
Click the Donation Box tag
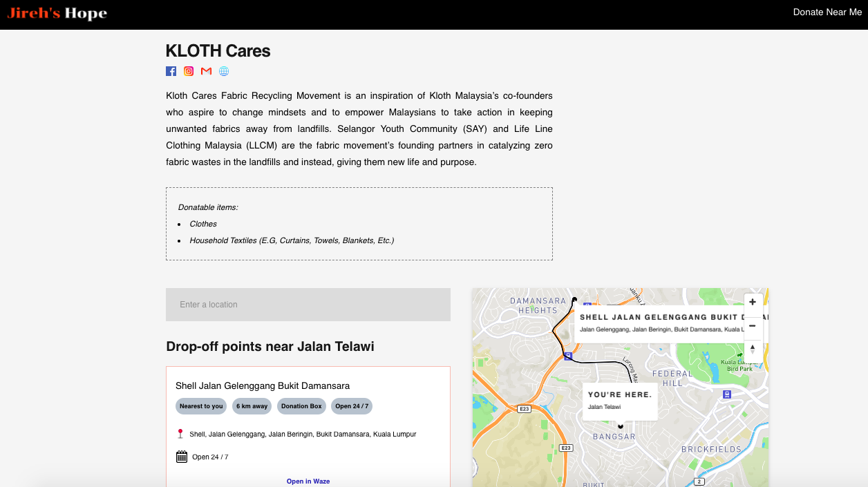tap(301, 406)
